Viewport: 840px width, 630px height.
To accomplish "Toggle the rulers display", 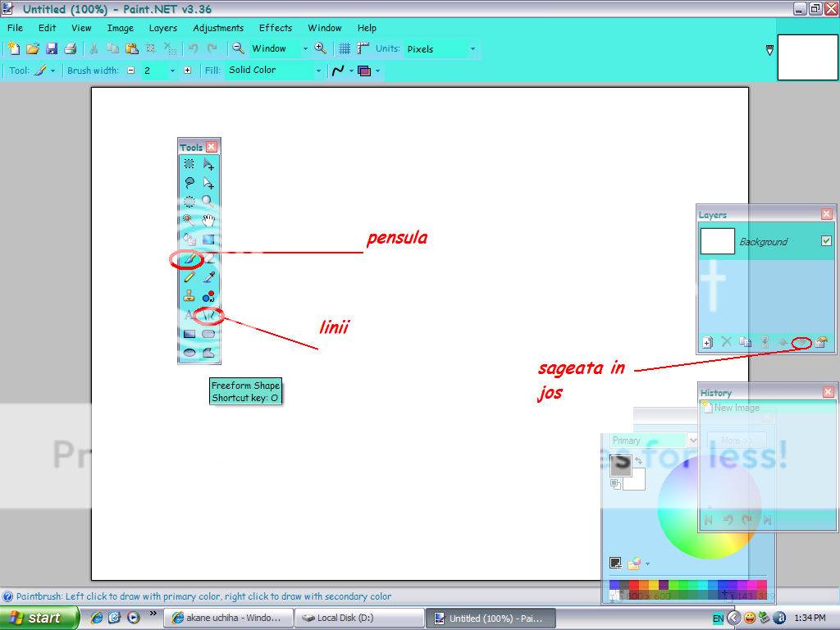I will pyautogui.click(x=363, y=49).
